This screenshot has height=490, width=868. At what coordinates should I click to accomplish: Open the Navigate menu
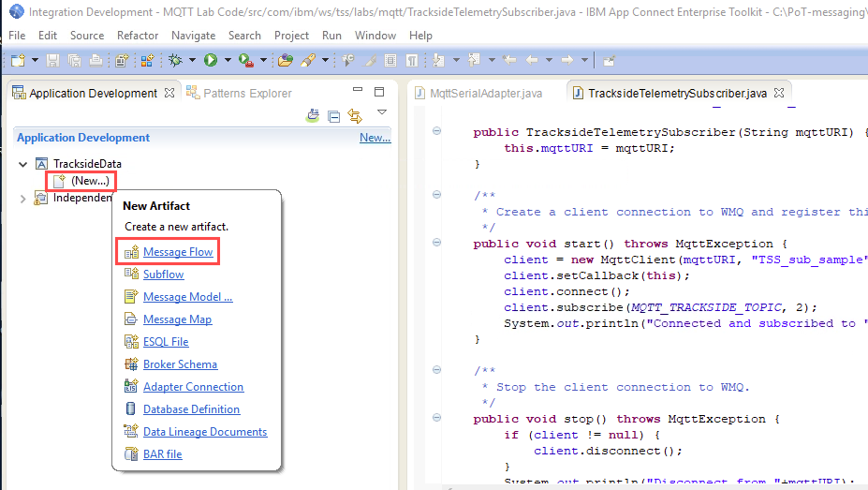pyautogui.click(x=193, y=36)
